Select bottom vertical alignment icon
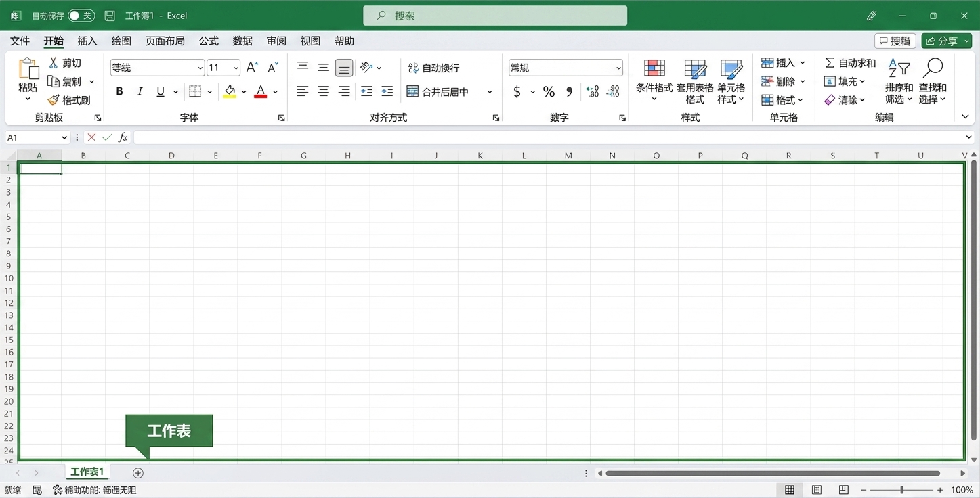This screenshot has height=498, width=980. (344, 68)
